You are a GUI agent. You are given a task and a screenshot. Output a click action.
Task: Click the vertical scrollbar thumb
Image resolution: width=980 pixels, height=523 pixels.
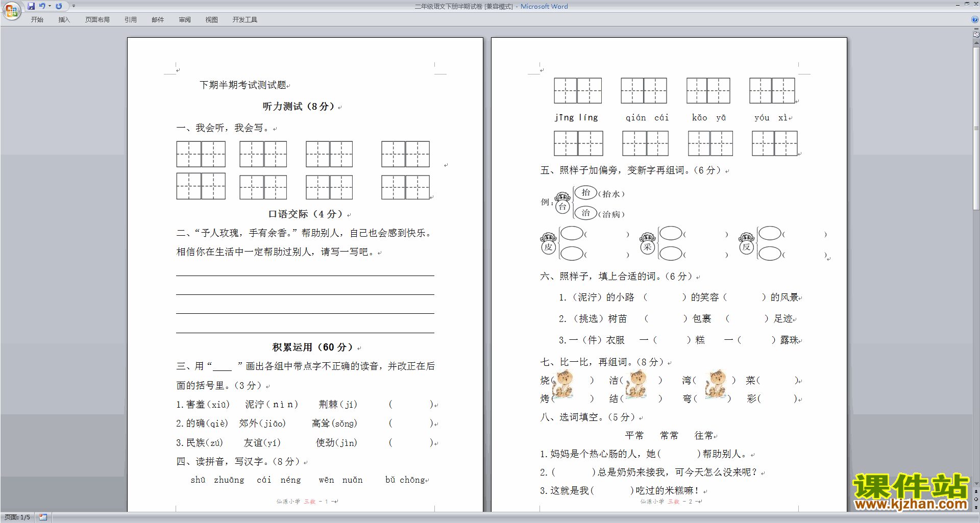click(x=976, y=129)
